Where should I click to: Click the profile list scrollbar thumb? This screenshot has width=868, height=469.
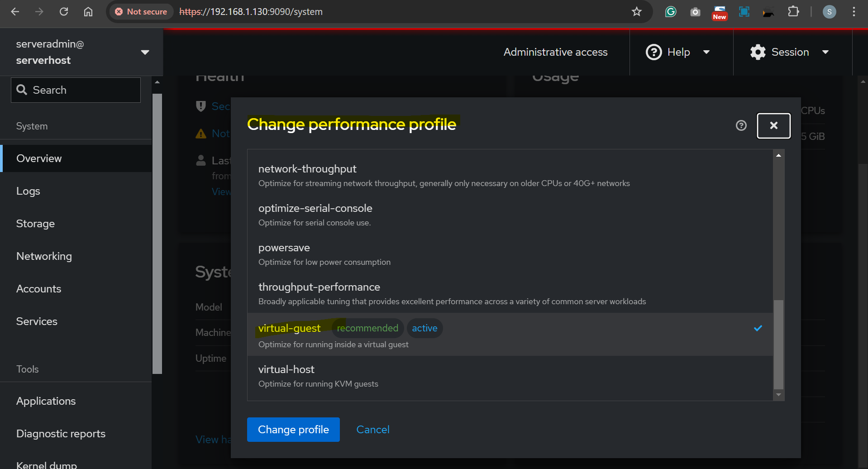tap(778, 344)
